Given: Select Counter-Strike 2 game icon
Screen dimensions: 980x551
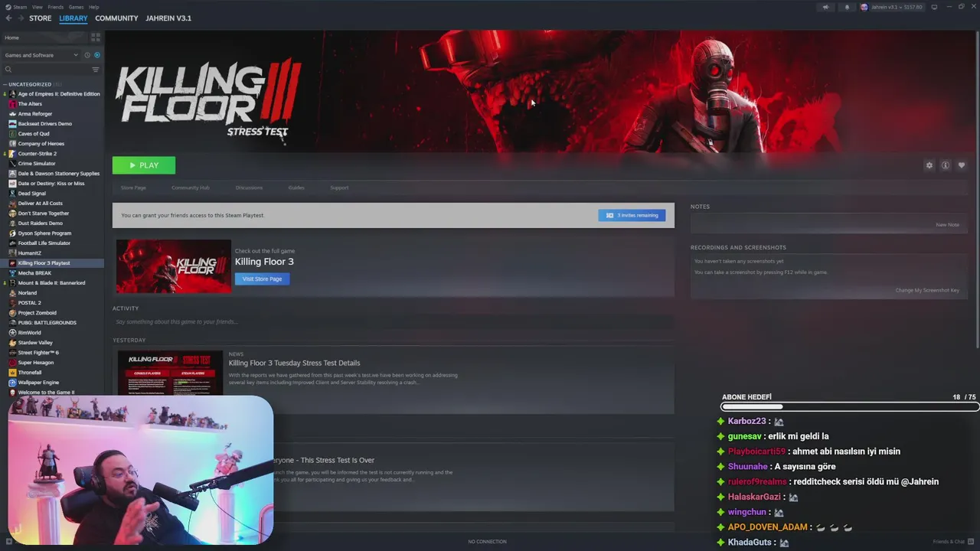Looking at the screenshot, I should point(12,154).
